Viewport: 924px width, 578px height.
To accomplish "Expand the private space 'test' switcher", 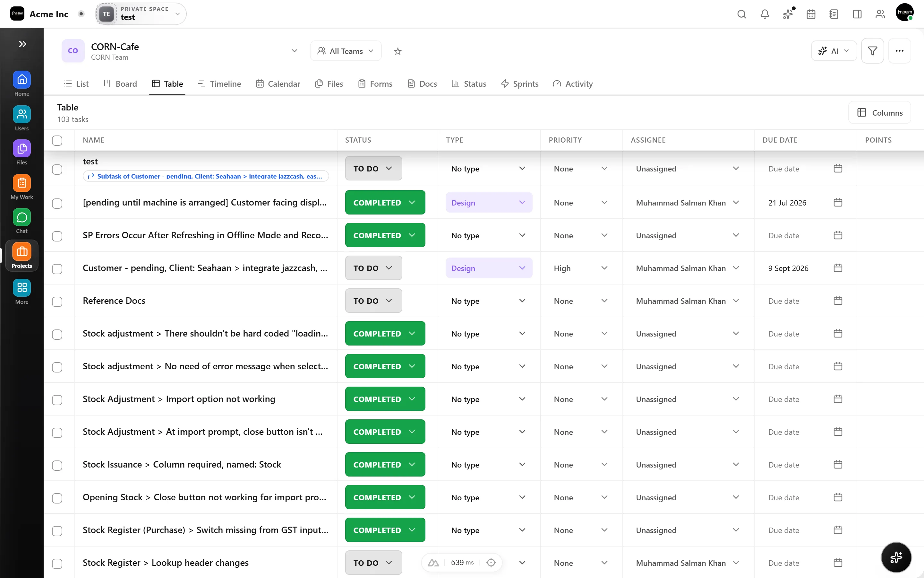I will point(141,14).
